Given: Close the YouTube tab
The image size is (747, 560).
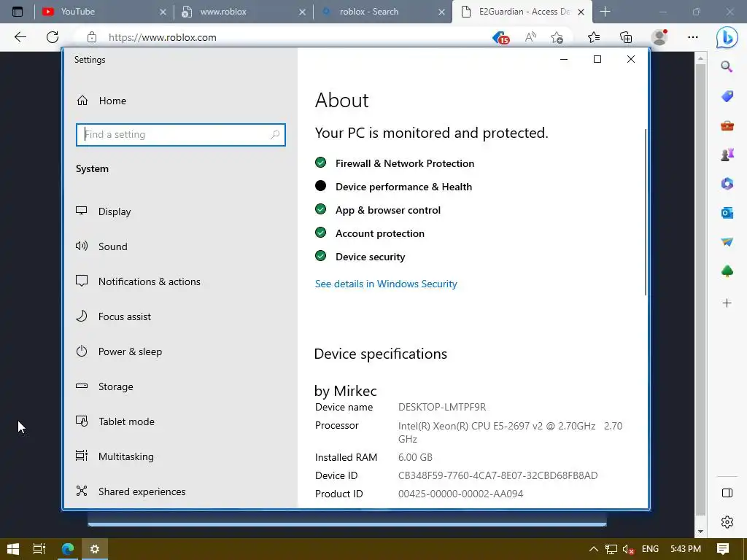Looking at the screenshot, I should [163, 12].
